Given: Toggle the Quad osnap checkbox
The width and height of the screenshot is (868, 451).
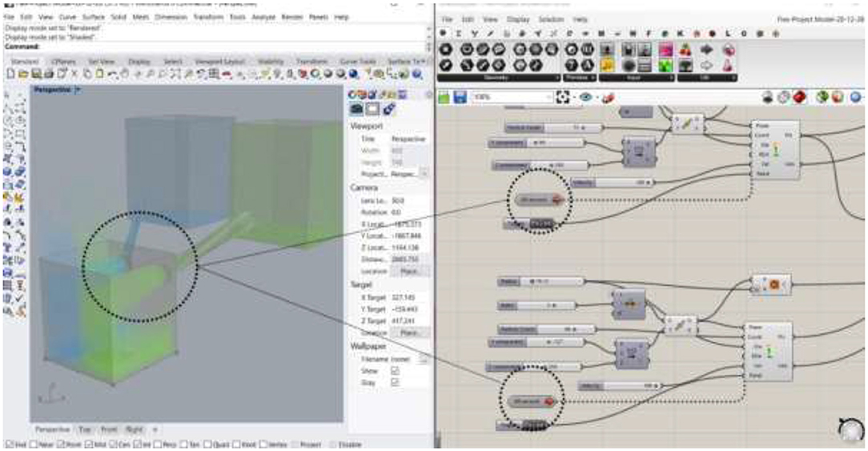Looking at the screenshot, I should (207, 445).
